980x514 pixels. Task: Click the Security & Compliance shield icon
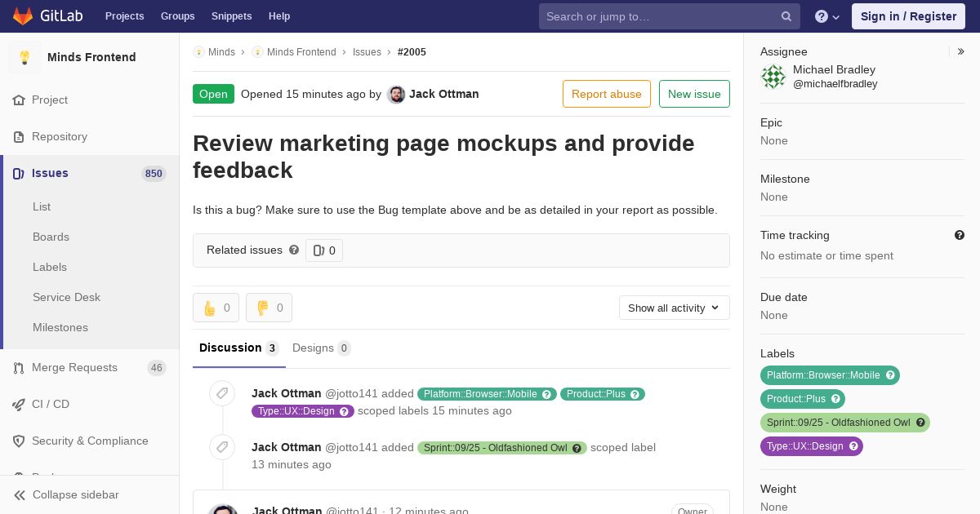tap(19, 441)
